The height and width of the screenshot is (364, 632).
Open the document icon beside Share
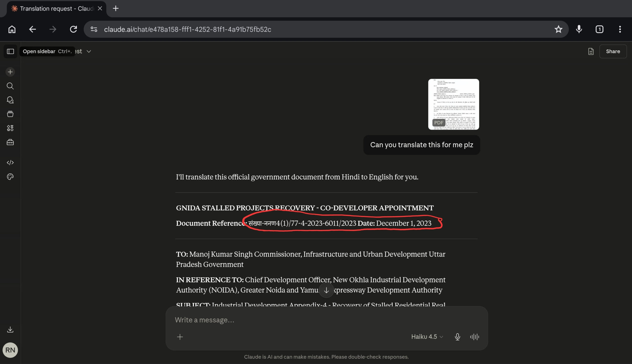click(591, 52)
